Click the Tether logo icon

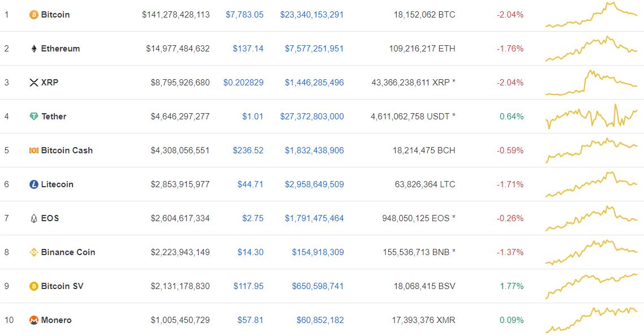(x=34, y=117)
